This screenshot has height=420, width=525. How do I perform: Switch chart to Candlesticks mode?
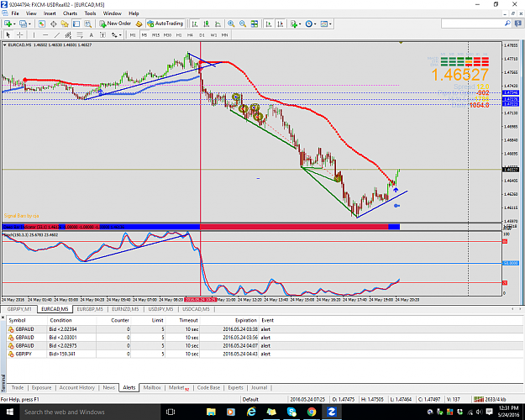tap(207, 24)
